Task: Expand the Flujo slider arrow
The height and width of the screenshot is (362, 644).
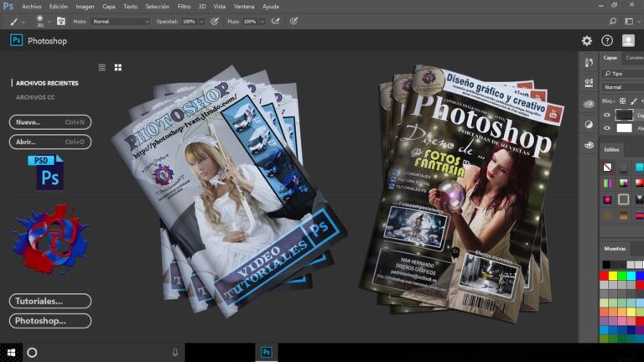Action: [x=262, y=22]
